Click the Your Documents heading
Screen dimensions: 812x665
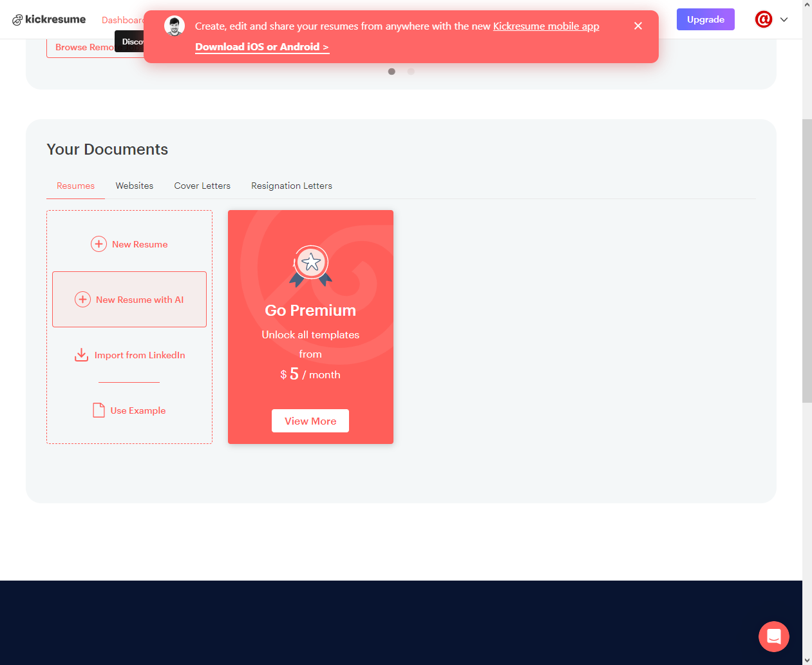(x=108, y=149)
